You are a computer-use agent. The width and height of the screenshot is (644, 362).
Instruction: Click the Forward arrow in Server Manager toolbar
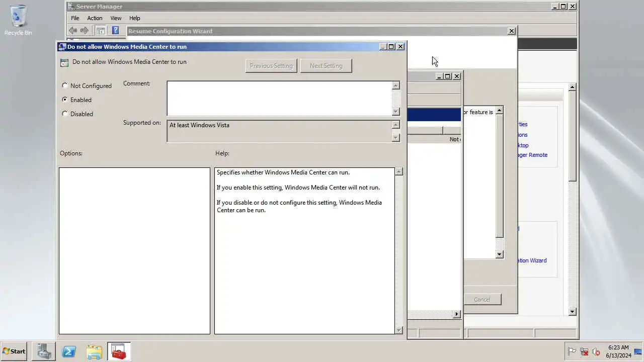[x=84, y=31]
